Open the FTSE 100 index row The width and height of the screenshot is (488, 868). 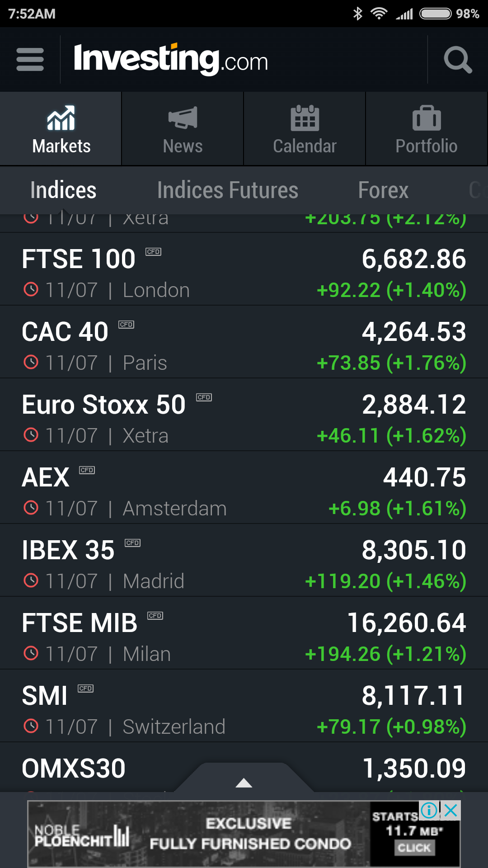244,269
